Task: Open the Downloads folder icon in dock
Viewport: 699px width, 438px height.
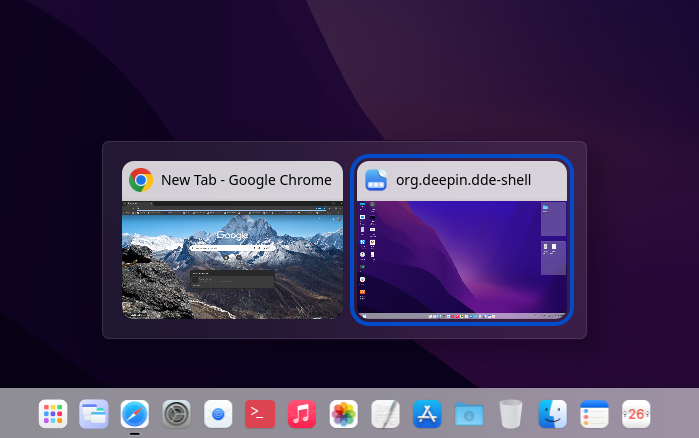Action: pyautogui.click(x=469, y=414)
